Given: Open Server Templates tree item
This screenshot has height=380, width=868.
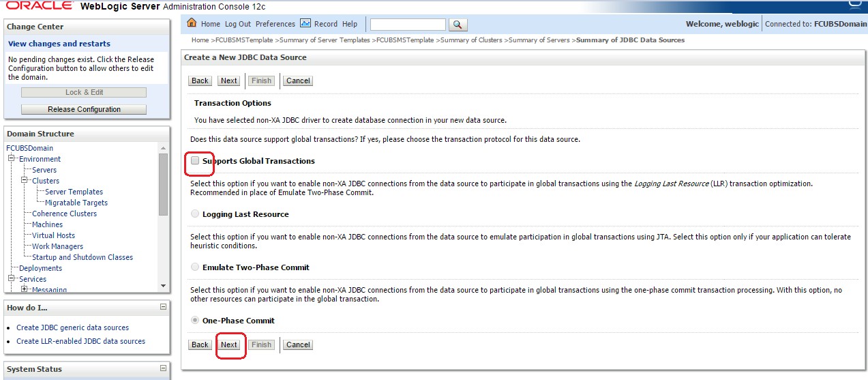Looking at the screenshot, I should click(74, 192).
